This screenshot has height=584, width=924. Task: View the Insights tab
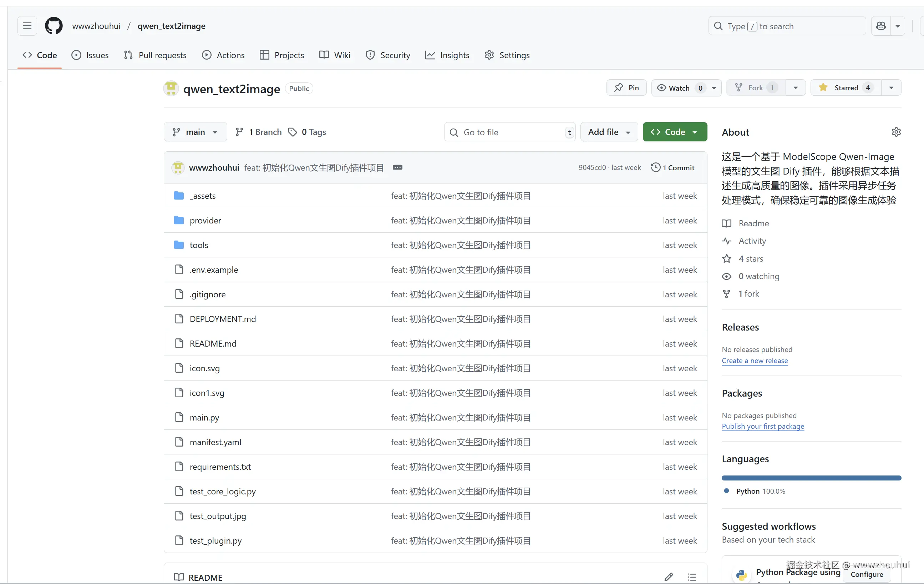point(447,55)
